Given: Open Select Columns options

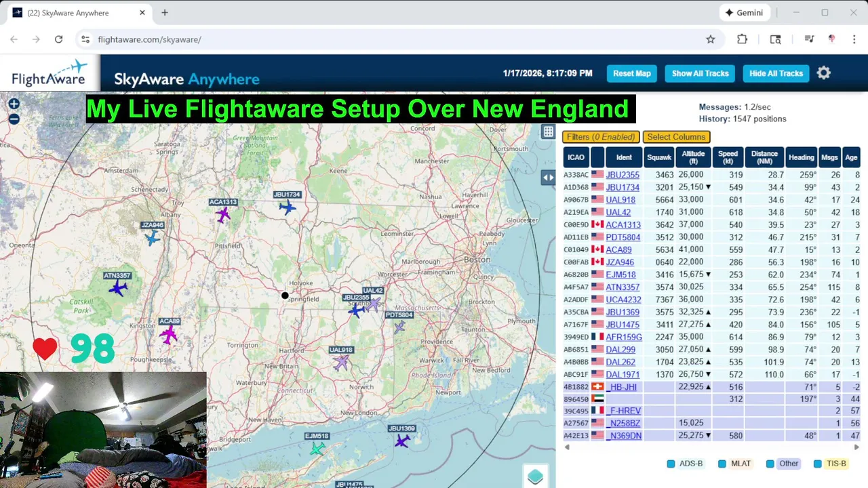Looking at the screenshot, I should pyautogui.click(x=676, y=137).
